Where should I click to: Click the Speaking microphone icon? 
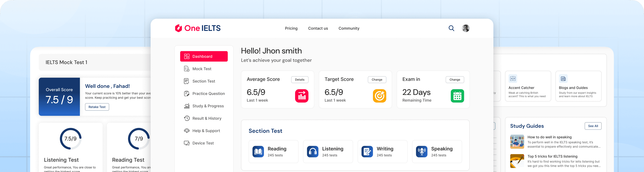[421, 152]
